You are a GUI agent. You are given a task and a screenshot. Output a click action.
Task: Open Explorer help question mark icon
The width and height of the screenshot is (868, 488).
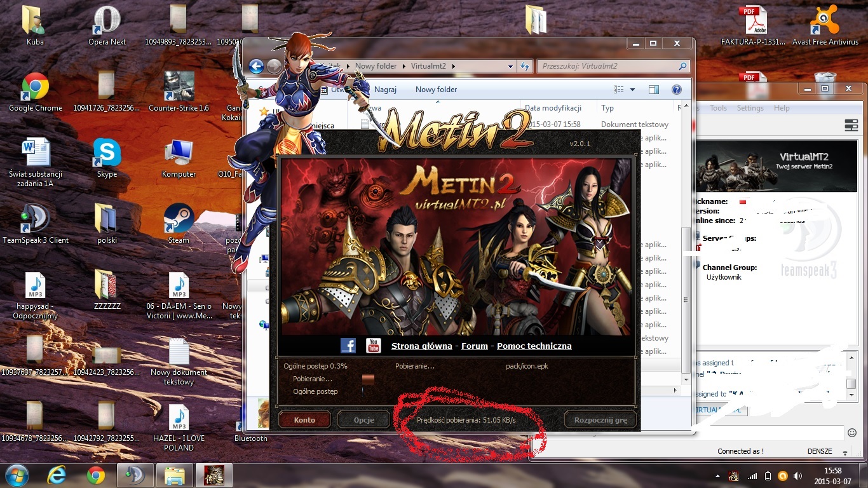677,90
